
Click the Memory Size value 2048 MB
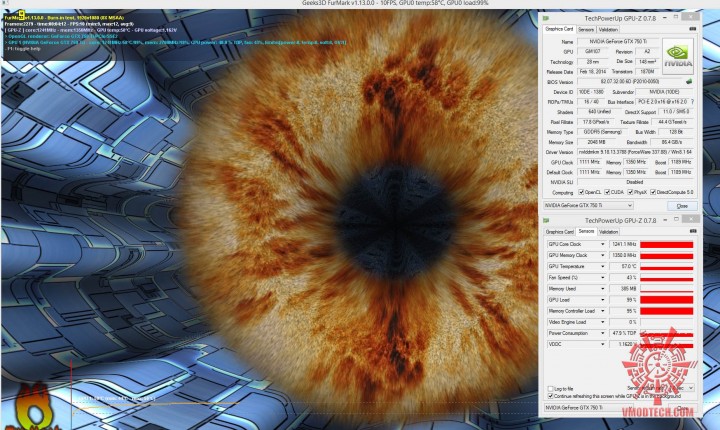[596, 142]
